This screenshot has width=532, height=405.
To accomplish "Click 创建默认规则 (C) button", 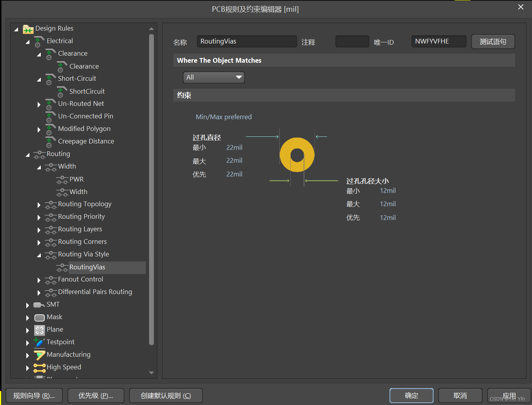I will [x=166, y=396].
